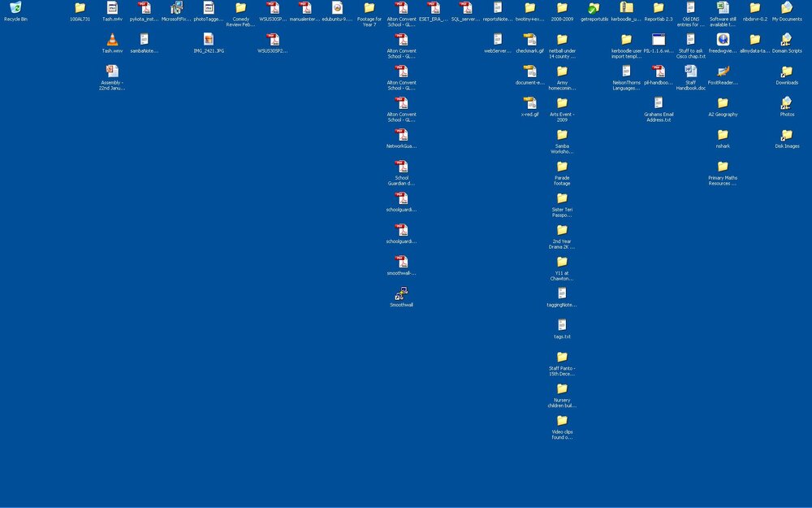This screenshot has width=812, height=508.
Task: Click the reportsNote text file
Action: coord(498,8)
